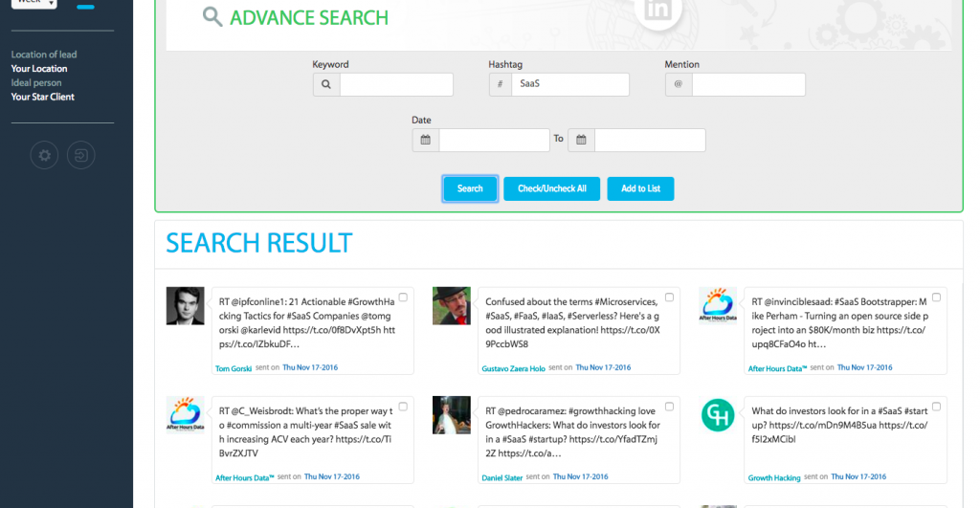The image size is (980, 508).
Task: Click the end date To field
Action: 650,140
